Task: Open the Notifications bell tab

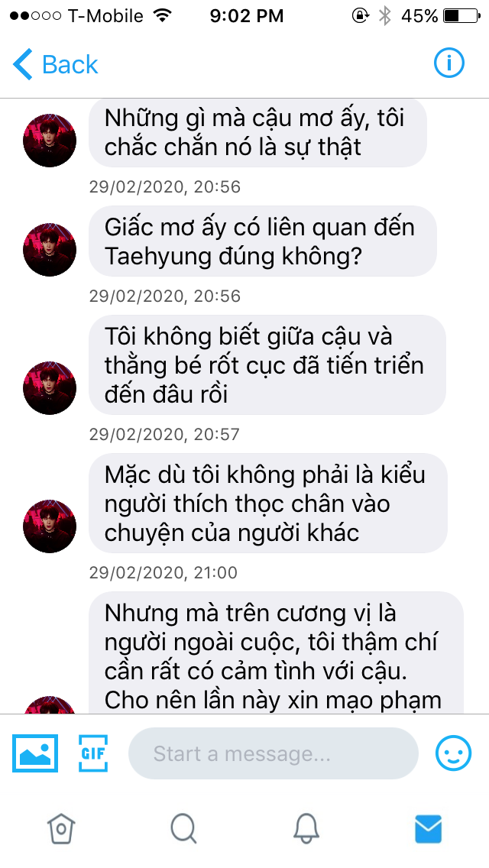Action: pos(306,829)
